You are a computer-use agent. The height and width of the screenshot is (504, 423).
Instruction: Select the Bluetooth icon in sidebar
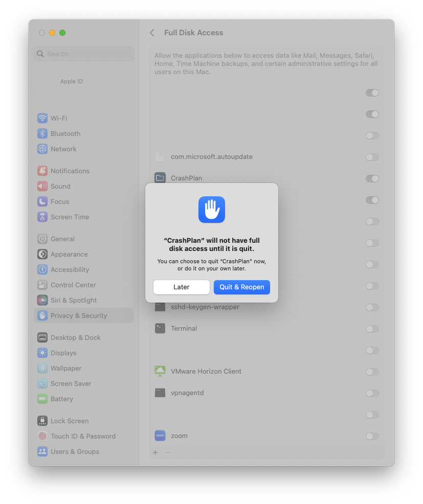pos(42,133)
